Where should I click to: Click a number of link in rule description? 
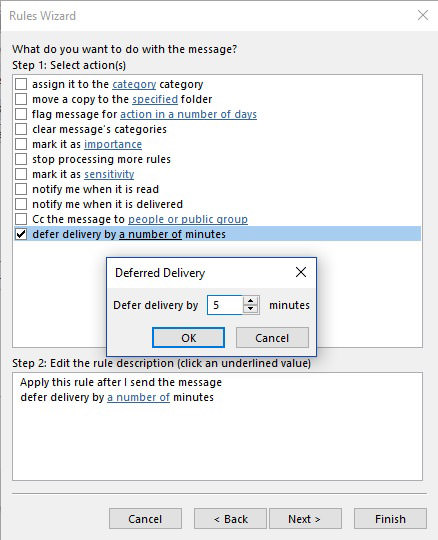pyautogui.click(x=138, y=397)
